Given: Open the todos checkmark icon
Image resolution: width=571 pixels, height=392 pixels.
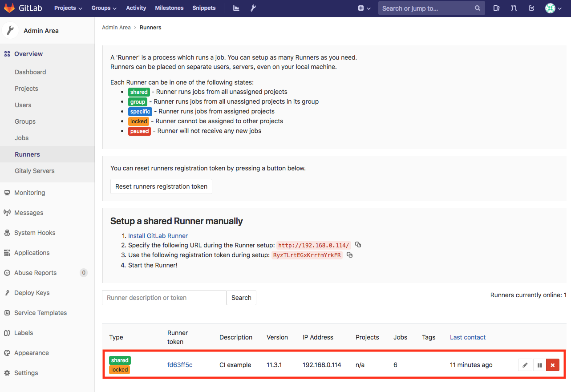Looking at the screenshot, I should [x=531, y=8].
